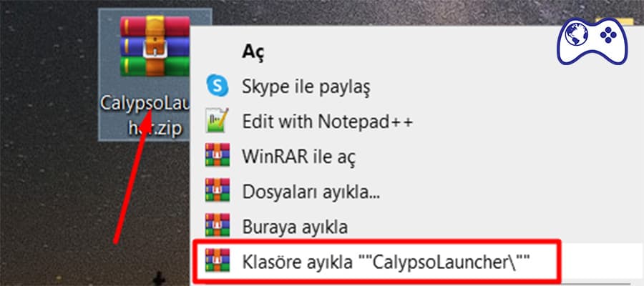Select Dosyaları ayıkla... menu entry

311,192
